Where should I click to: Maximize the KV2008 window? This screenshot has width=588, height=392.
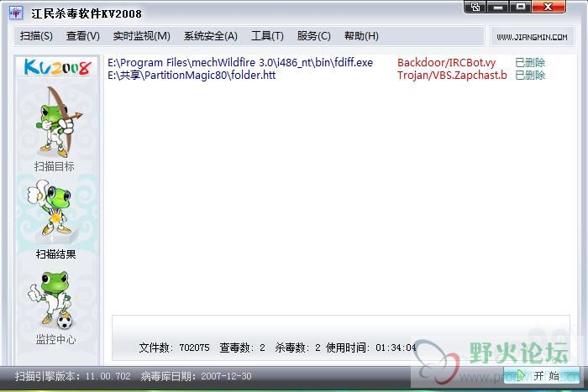(x=521, y=7)
